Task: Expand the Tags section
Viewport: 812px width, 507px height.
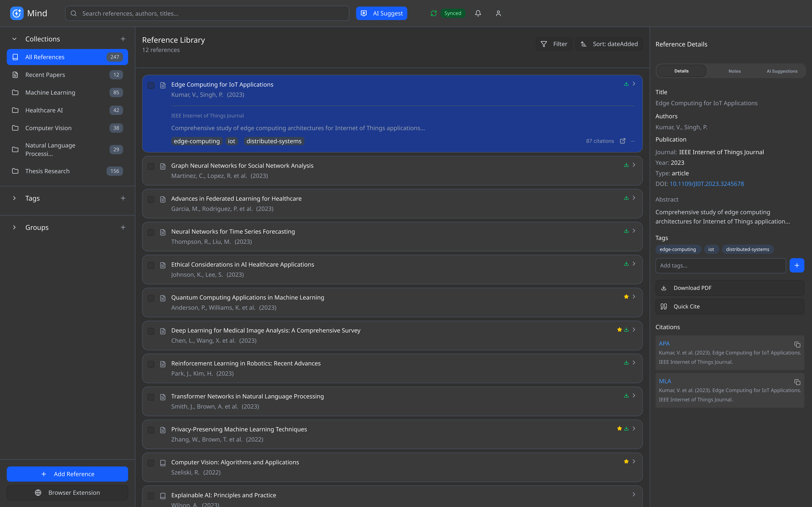Action: coord(14,198)
